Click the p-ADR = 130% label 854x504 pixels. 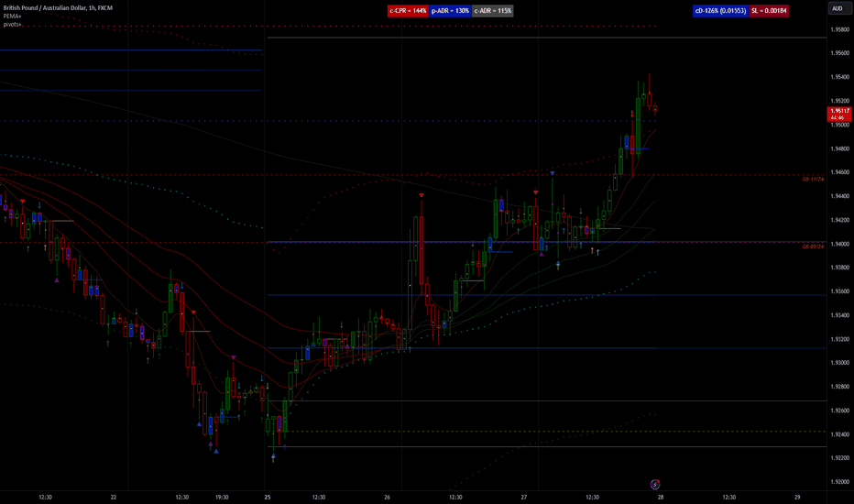point(450,11)
